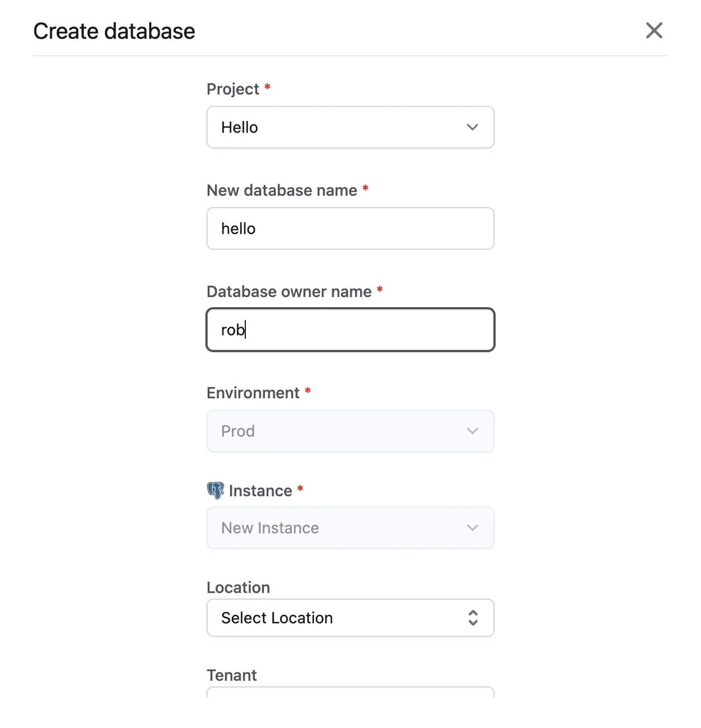Image resolution: width=701 pixels, height=728 pixels.
Task: Click the chevron arrow in Instance dropdown
Action: pos(472,528)
